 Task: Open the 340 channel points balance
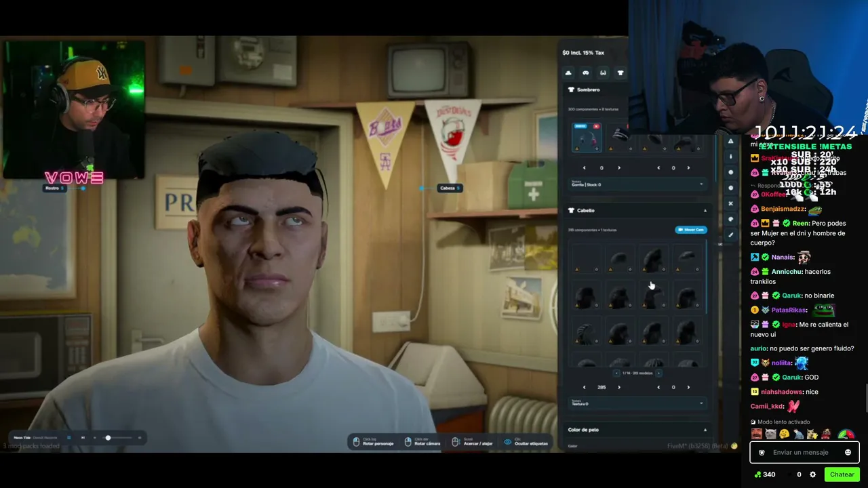click(x=764, y=474)
